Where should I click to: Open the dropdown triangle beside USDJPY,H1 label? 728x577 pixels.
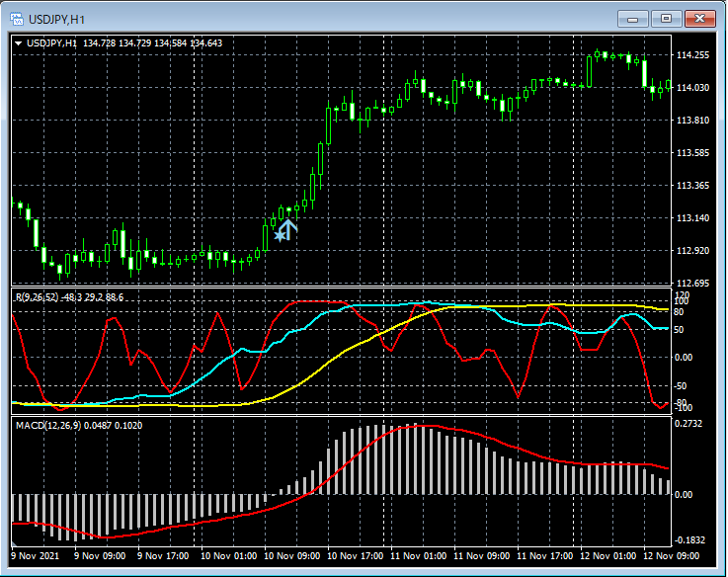19,42
